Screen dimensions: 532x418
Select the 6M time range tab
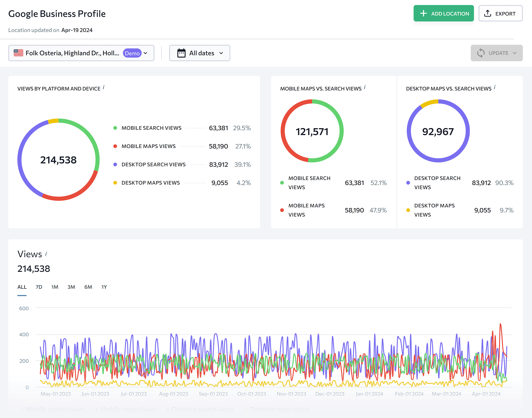click(88, 287)
